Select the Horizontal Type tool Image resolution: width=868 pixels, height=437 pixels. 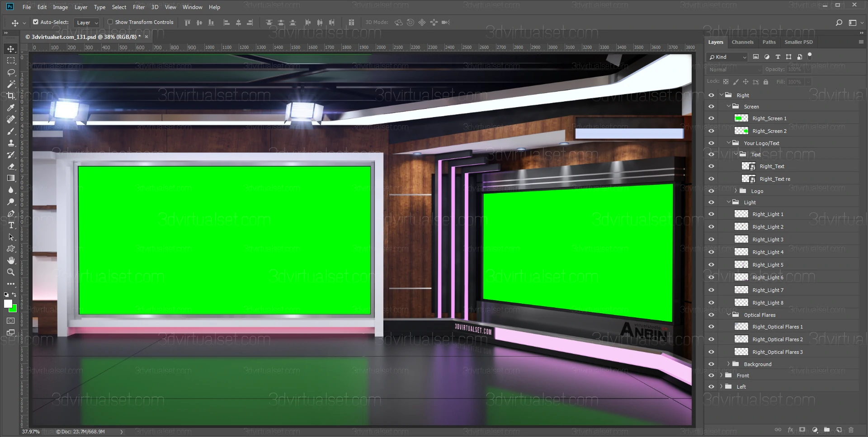[11, 225]
